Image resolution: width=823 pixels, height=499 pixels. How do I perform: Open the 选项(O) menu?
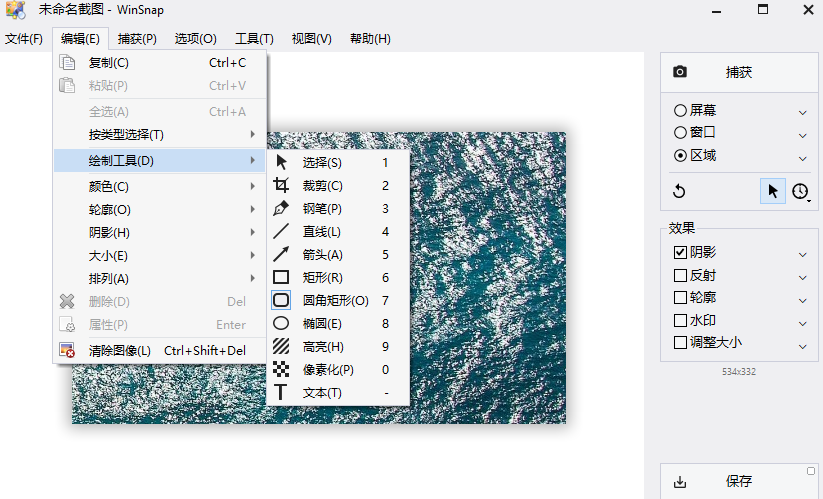[195, 39]
